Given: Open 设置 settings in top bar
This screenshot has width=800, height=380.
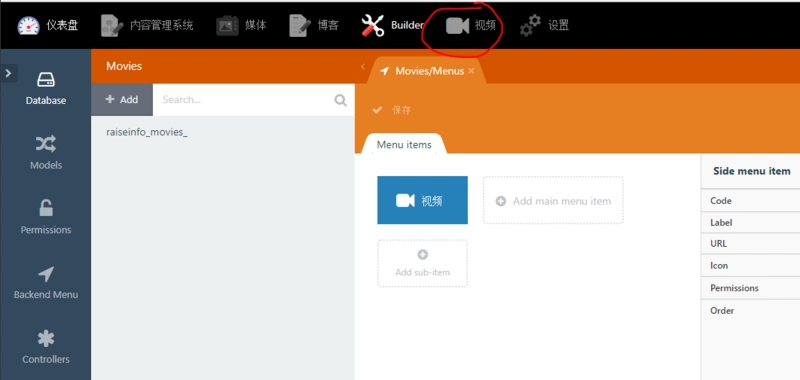Looking at the screenshot, I should click(544, 25).
